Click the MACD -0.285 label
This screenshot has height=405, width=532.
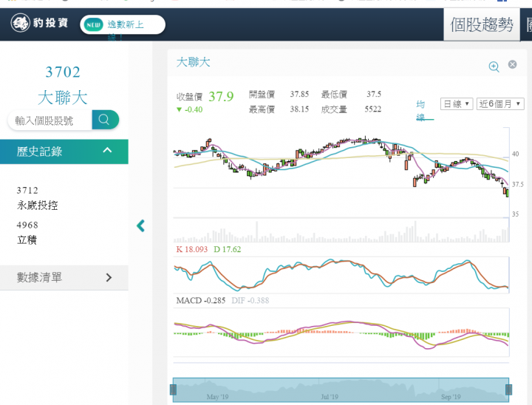(200, 301)
